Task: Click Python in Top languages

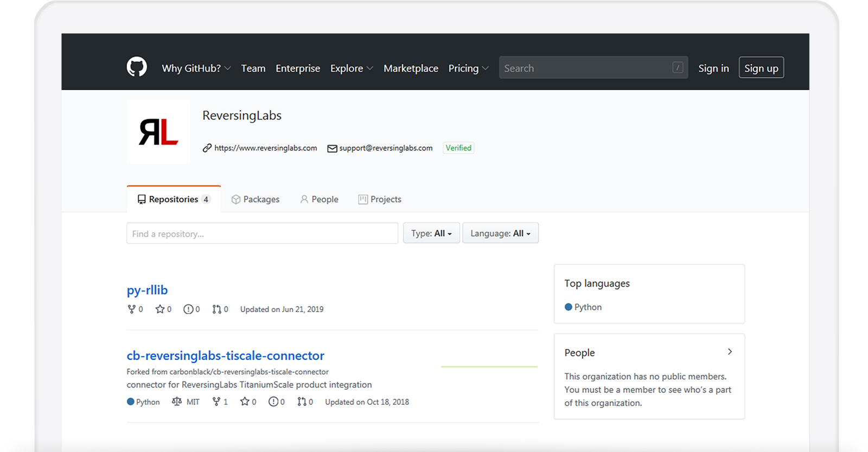Action: click(588, 307)
